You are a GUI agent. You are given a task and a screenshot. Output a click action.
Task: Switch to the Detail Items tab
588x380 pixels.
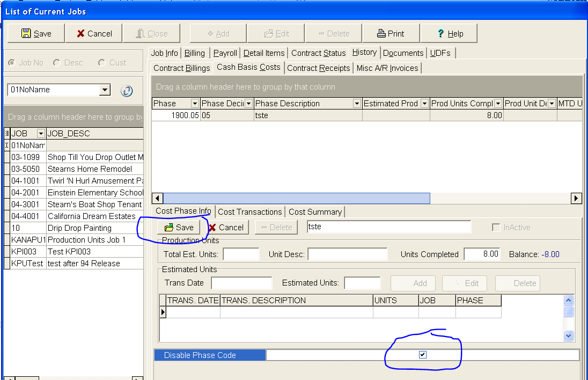[264, 53]
